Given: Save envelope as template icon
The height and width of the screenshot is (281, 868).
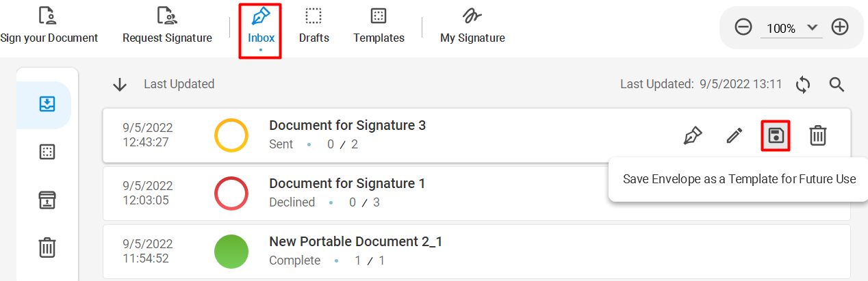Looking at the screenshot, I should (x=776, y=135).
